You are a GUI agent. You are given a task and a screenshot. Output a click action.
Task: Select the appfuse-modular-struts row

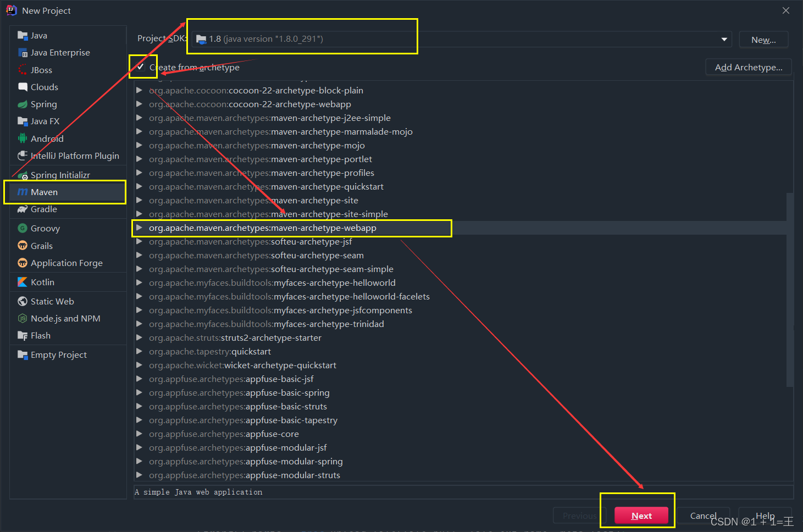pyautogui.click(x=460, y=475)
